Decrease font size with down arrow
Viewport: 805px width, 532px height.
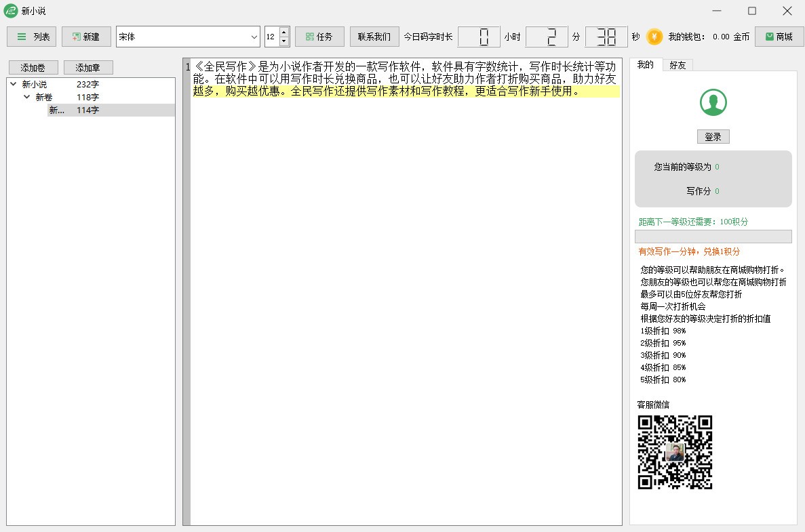[x=284, y=41]
